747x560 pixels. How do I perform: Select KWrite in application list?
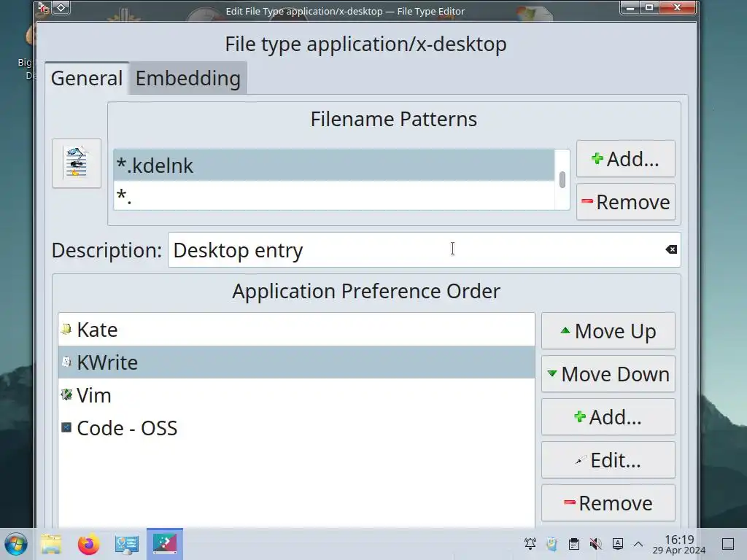point(296,362)
